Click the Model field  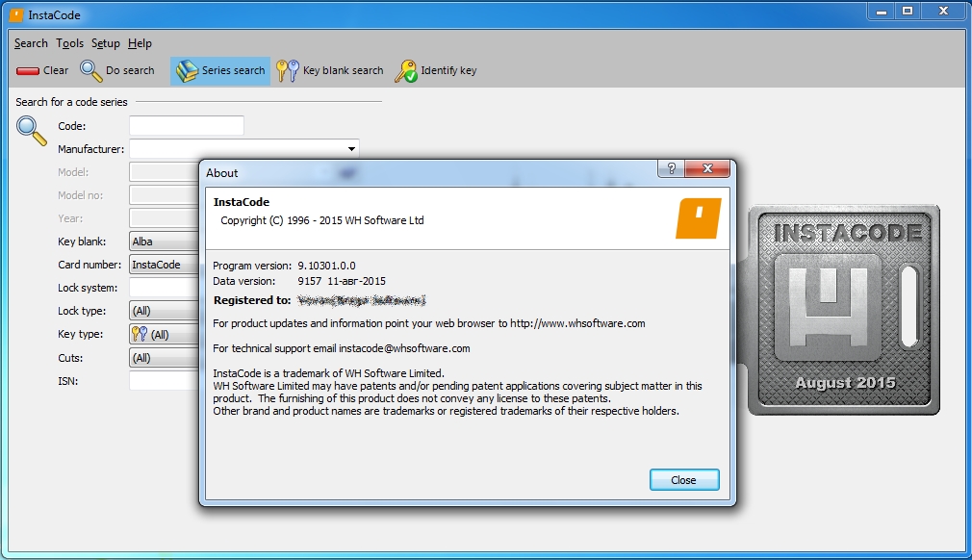[165, 172]
